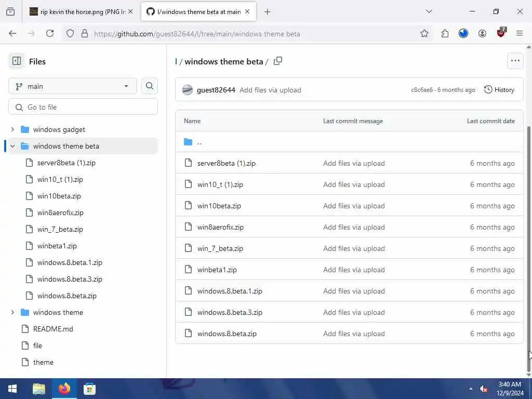The image size is (532, 399).
Task: Open Firefox View icon at top left
Action: (x=10, y=12)
